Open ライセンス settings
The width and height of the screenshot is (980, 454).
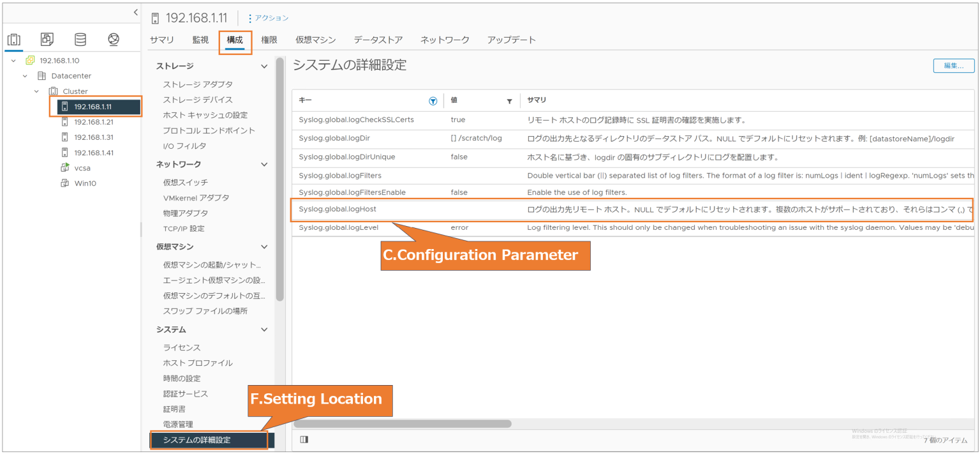tap(182, 347)
